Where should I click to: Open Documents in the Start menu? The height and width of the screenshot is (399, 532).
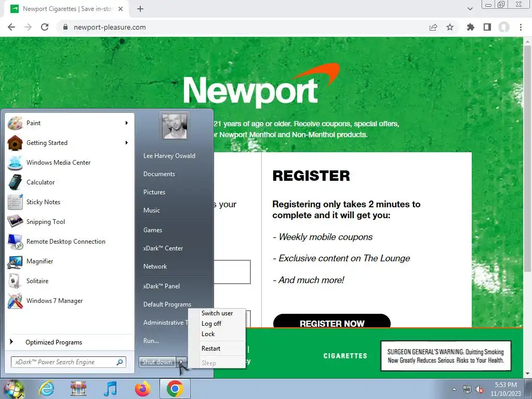[159, 174]
